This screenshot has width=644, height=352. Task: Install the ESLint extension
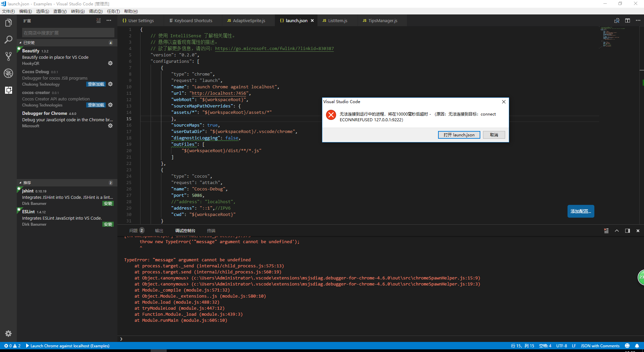(x=108, y=224)
